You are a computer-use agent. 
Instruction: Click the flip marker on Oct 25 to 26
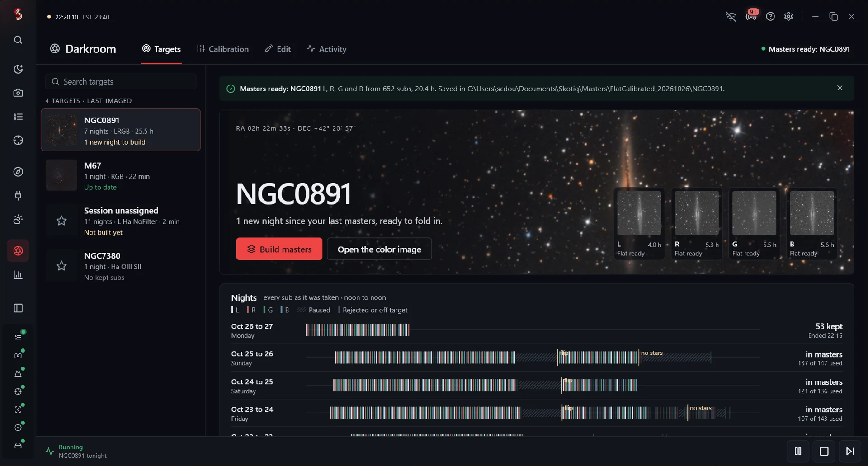pyautogui.click(x=564, y=353)
